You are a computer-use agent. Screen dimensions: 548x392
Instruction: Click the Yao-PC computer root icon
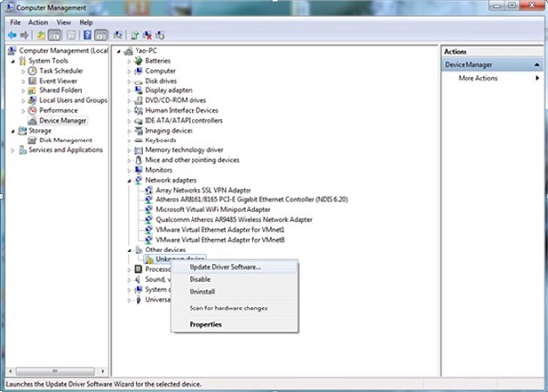129,51
